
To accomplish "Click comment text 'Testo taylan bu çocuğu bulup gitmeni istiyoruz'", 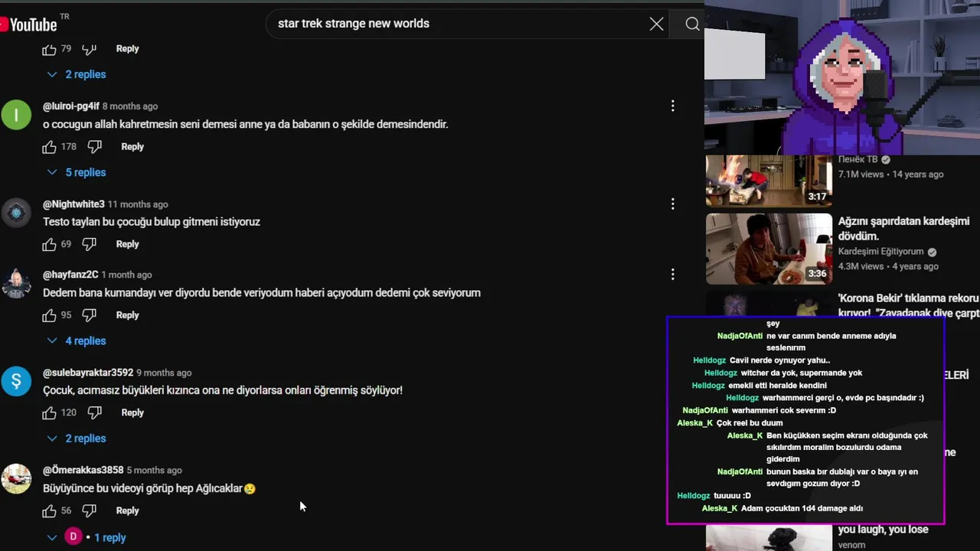I will point(152,222).
